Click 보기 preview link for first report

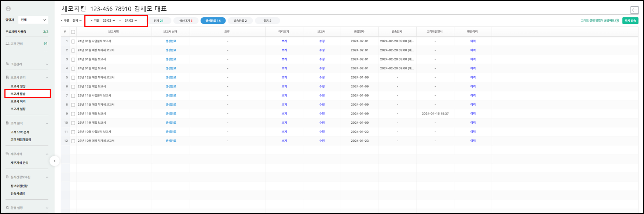pyautogui.click(x=284, y=41)
